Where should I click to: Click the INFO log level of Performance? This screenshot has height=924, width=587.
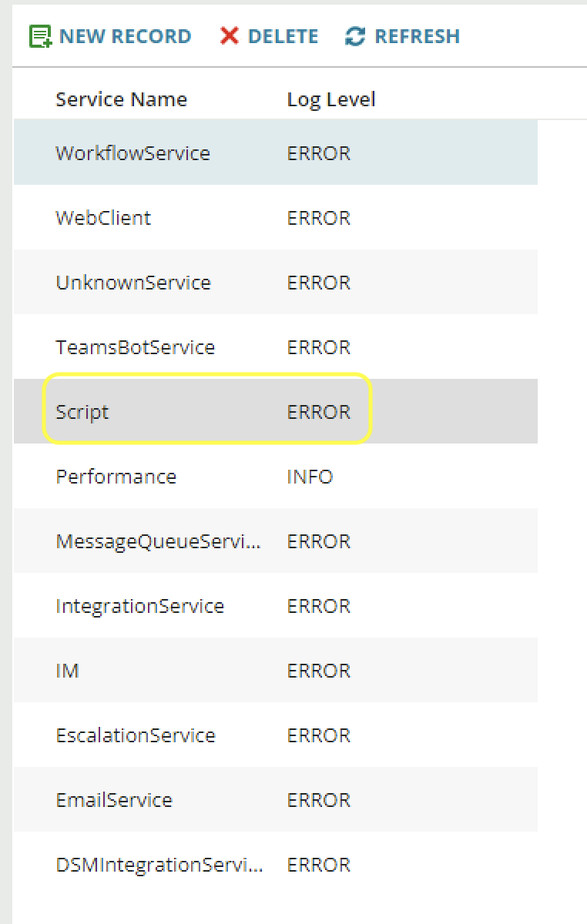pyautogui.click(x=310, y=477)
